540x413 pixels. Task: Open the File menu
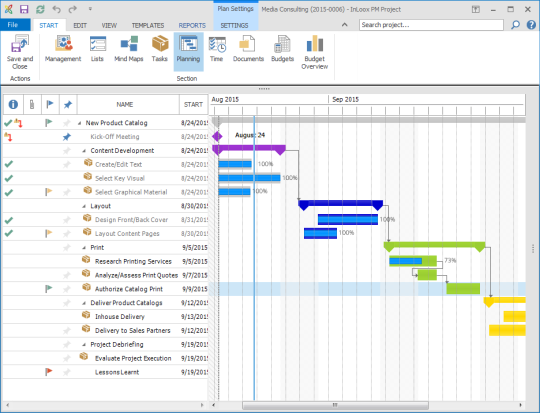pos(13,25)
